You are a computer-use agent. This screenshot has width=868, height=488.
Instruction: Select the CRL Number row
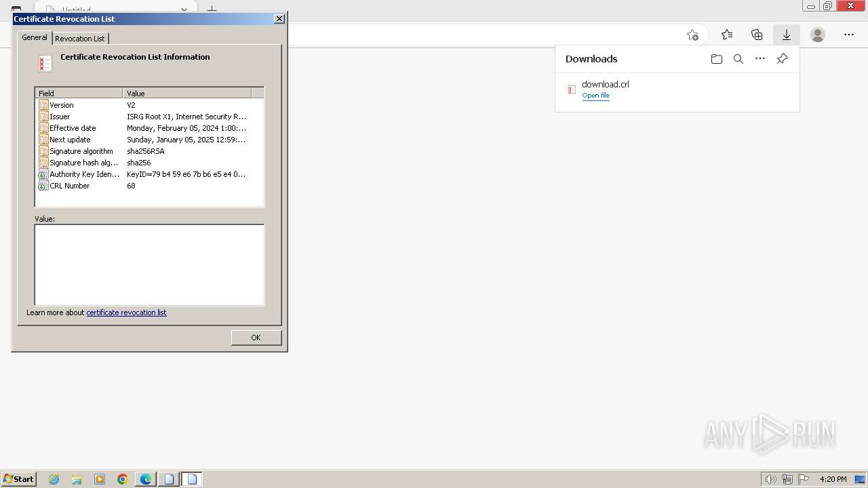(x=149, y=186)
